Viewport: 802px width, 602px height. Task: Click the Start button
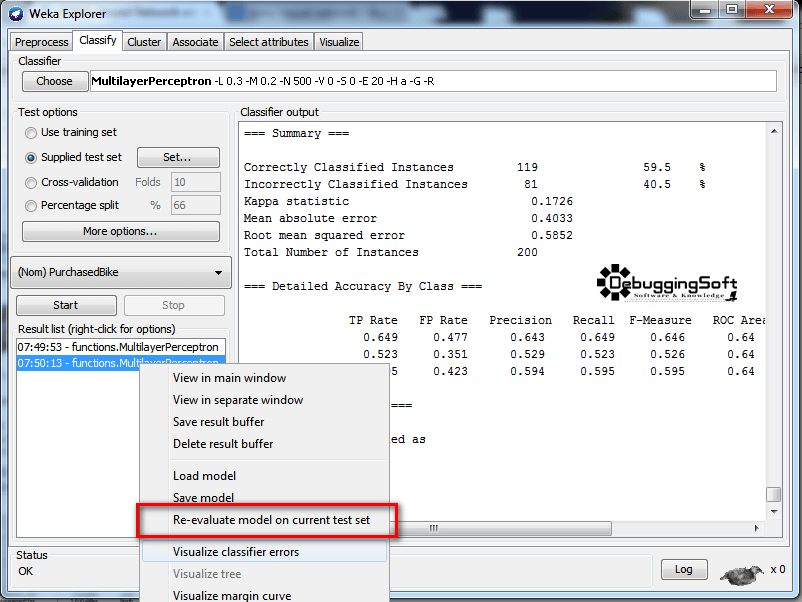click(x=66, y=305)
